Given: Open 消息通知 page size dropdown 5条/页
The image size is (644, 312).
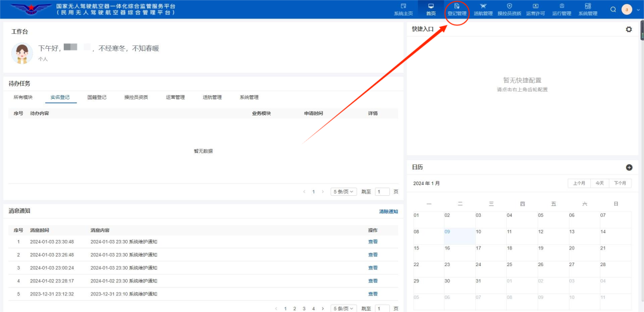Looking at the screenshot, I should click(344, 308).
